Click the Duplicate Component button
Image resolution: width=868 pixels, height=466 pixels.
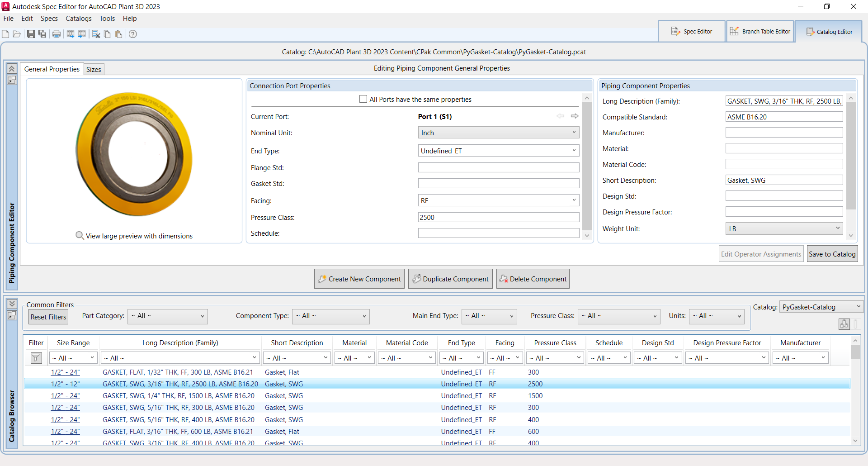451,279
